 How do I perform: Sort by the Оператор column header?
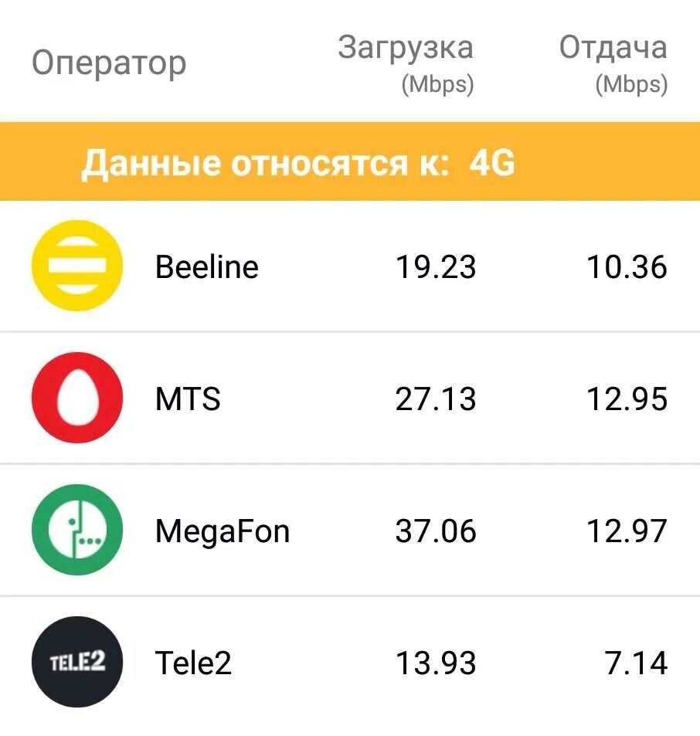pyautogui.click(x=109, y=64)
